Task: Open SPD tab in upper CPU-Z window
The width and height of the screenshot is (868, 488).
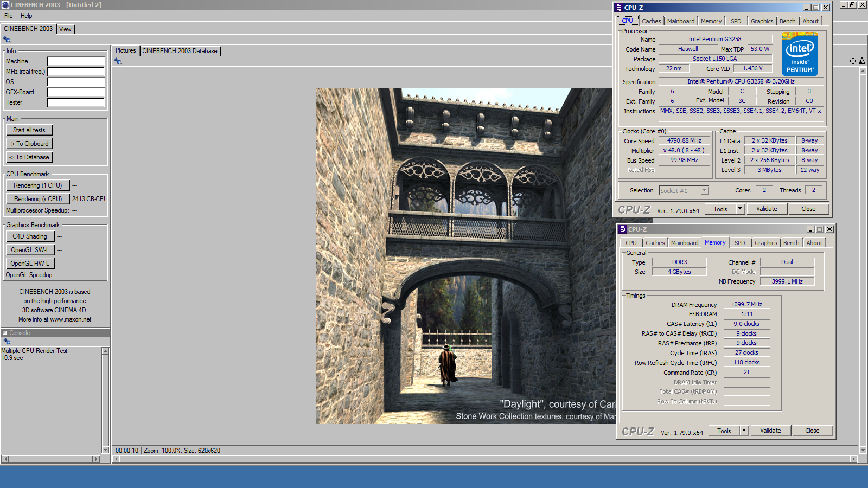Action: 736,21
